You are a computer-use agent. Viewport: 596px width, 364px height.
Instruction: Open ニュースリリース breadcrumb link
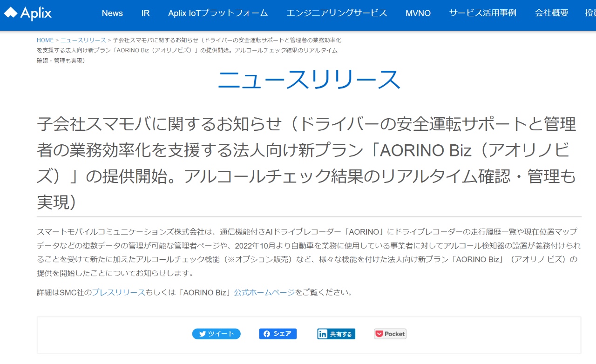coord(83,40)
